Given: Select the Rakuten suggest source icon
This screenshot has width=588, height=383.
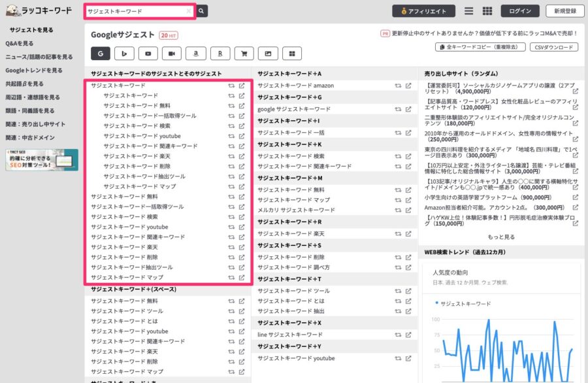Looking at the screenshot, I should point(220,54).
